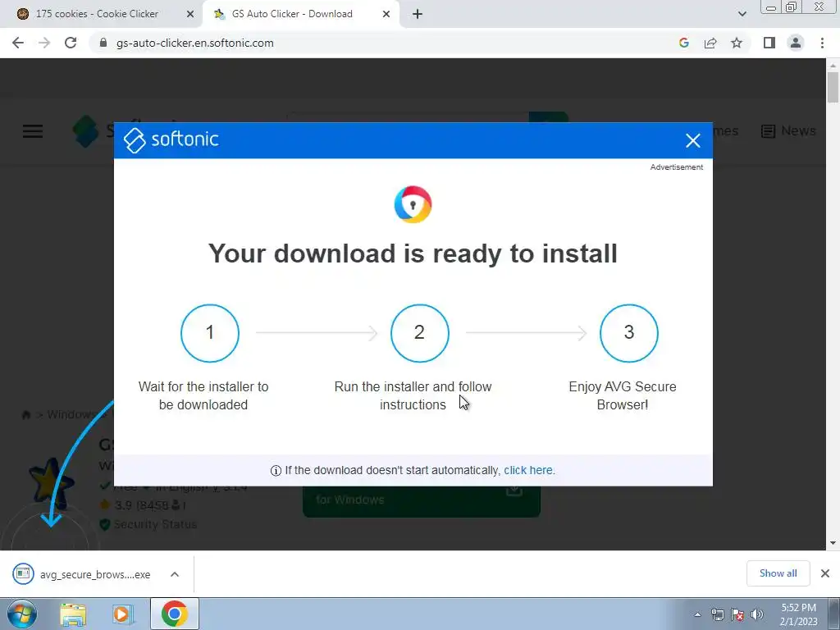Expand the download item options chevron

[x=175, y=574]
